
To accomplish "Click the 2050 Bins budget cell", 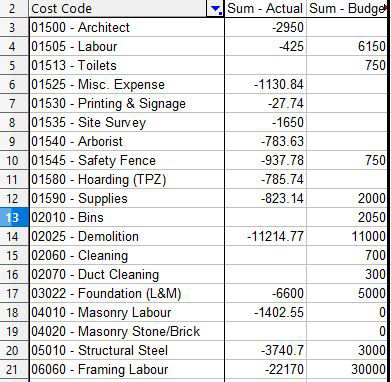I will pyautogui.click(x=347, y=217).
